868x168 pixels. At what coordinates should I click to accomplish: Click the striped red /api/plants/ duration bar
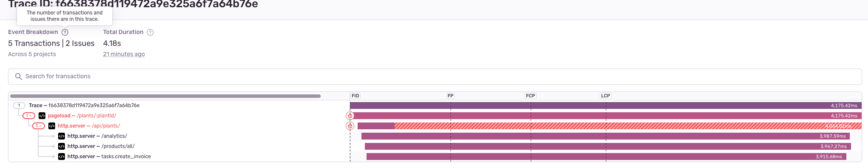628,126
